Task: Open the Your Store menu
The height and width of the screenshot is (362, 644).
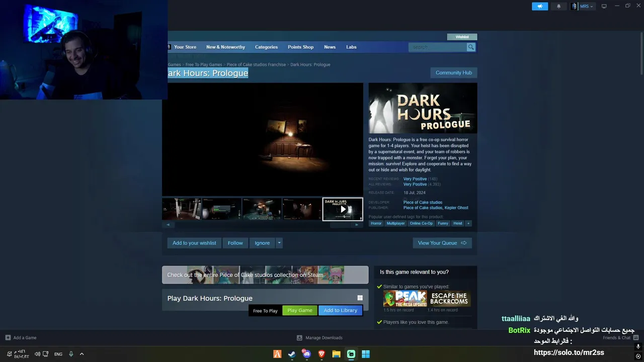Action: (185, 47)
